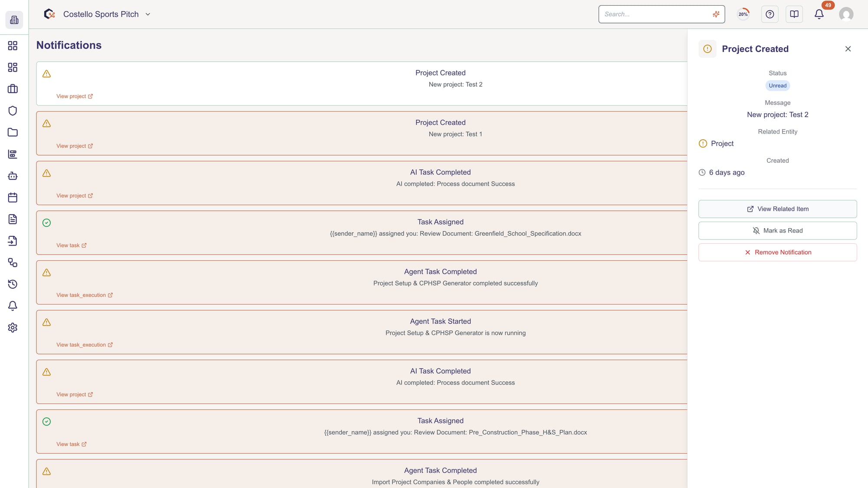Open View Related Item for the project
The image size is (868, 488).
[777, 209]
